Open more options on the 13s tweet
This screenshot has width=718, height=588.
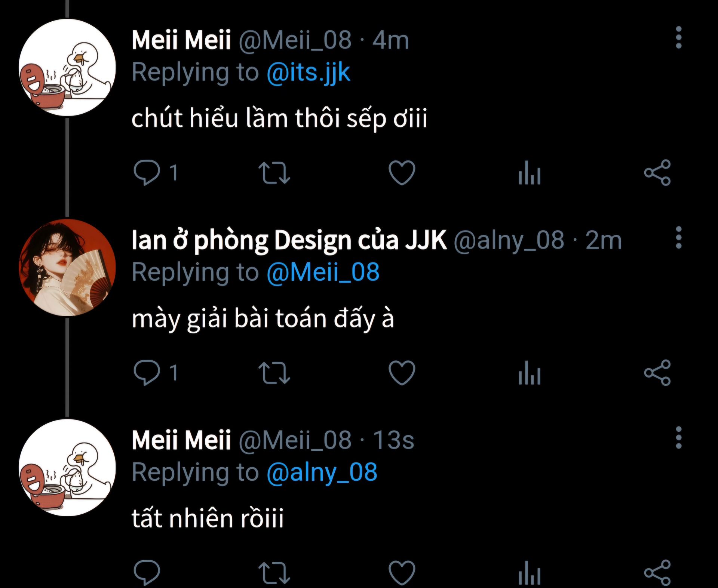click(679, 437)
